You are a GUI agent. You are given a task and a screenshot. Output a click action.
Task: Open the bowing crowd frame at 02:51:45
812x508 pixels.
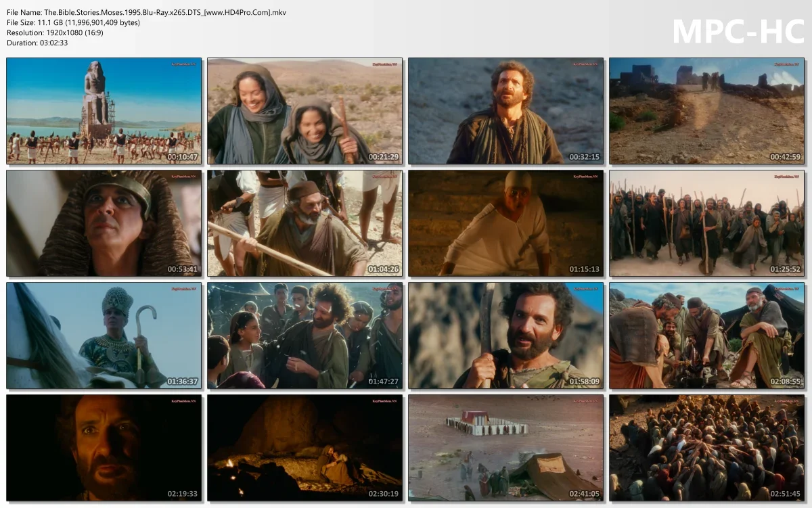706,448
